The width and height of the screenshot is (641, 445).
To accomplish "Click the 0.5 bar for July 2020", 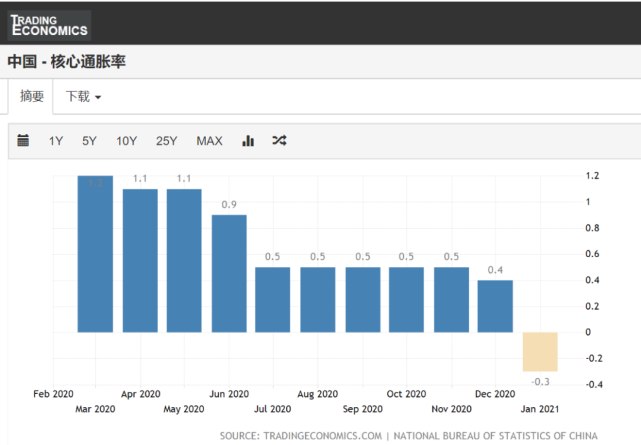I will (272, 299).
